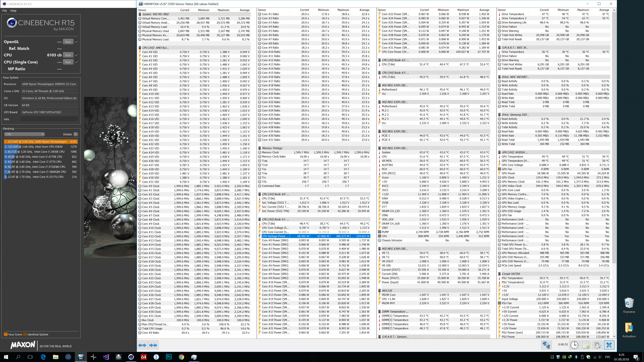Open the File menu in Cinebench
Image resolution: width=644 pixels, height=362 pixels.
pos(5,11)
